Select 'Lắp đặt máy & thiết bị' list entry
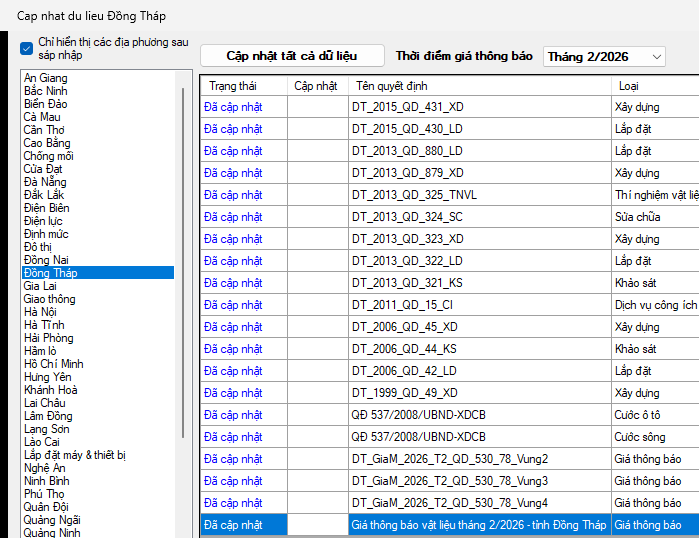The image size is (699, 538). [75, 455]
